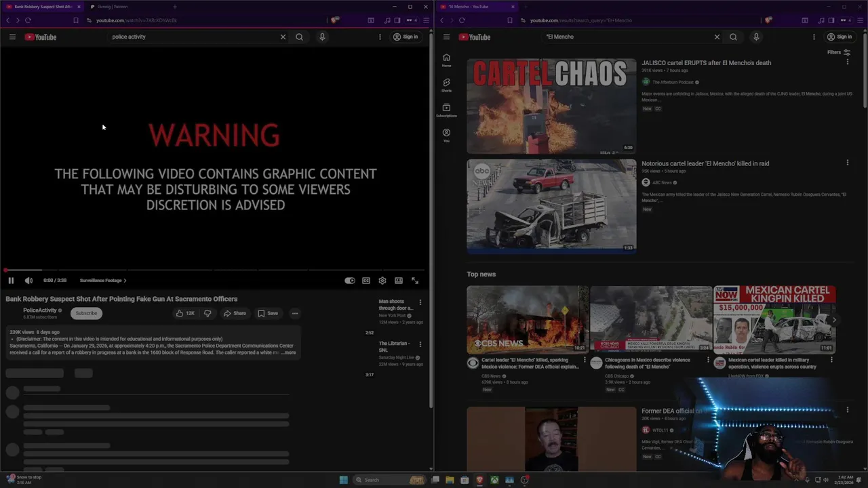
Task: Start voice search in the right window
Action: pyautogui.click(x=756, y=37)
